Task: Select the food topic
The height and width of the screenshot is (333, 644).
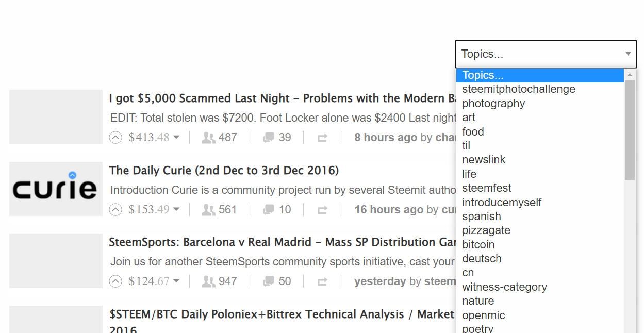Action: pyautogui.click(x=540, y=132)
